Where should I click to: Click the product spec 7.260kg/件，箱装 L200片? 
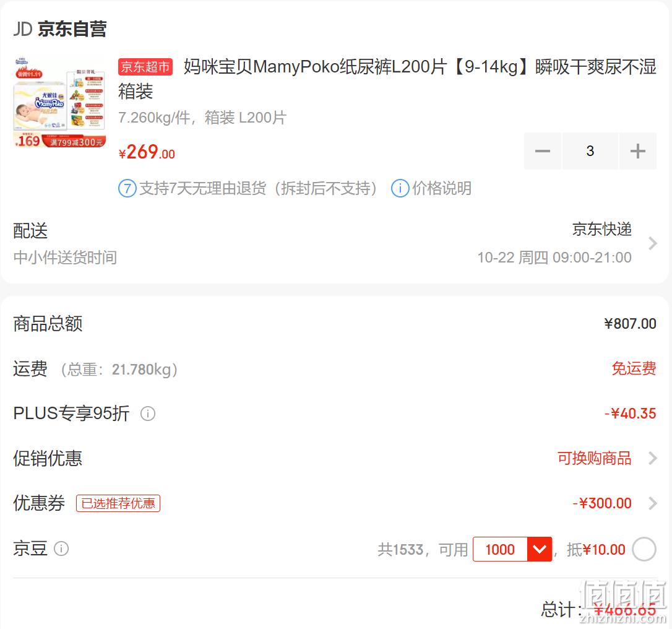pos(202,118)
